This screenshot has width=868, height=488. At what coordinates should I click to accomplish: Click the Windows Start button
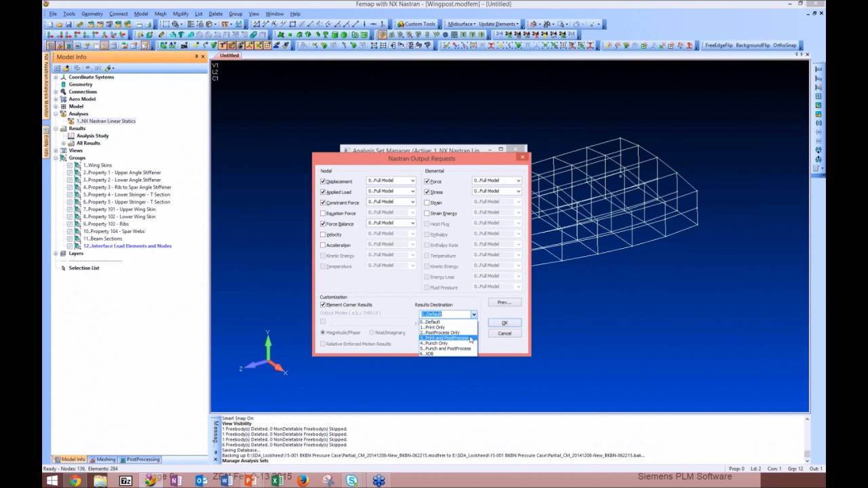click(52, 481)
